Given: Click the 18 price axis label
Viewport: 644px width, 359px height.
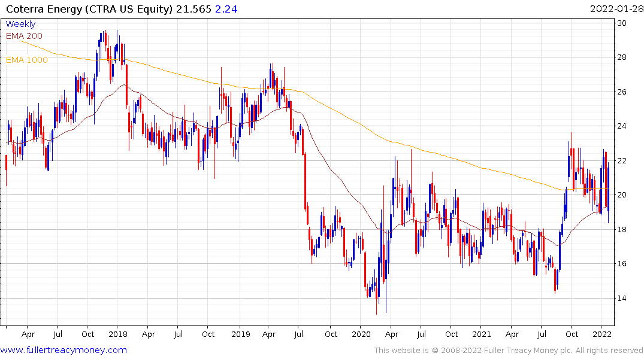Looking at the screenshot, I should tap(622, 229).
